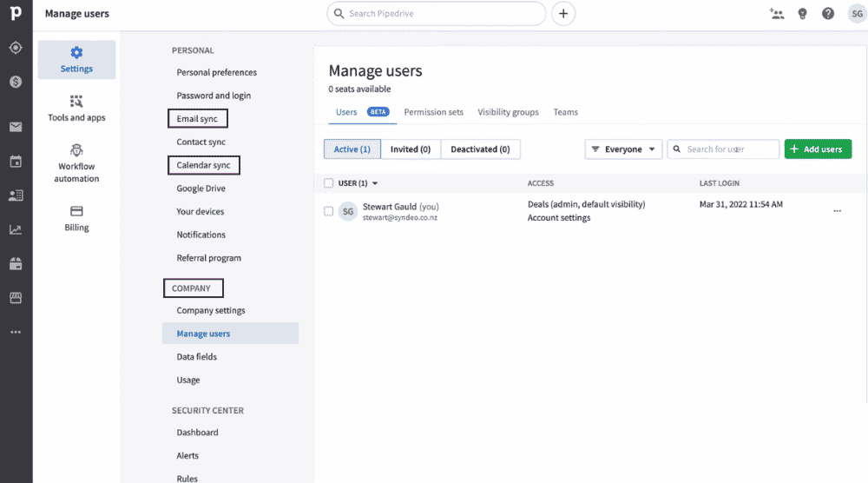The image size is (868, 483).
Task: Open the Deals dollar icon in sidebar
Action: click(16, 82)
